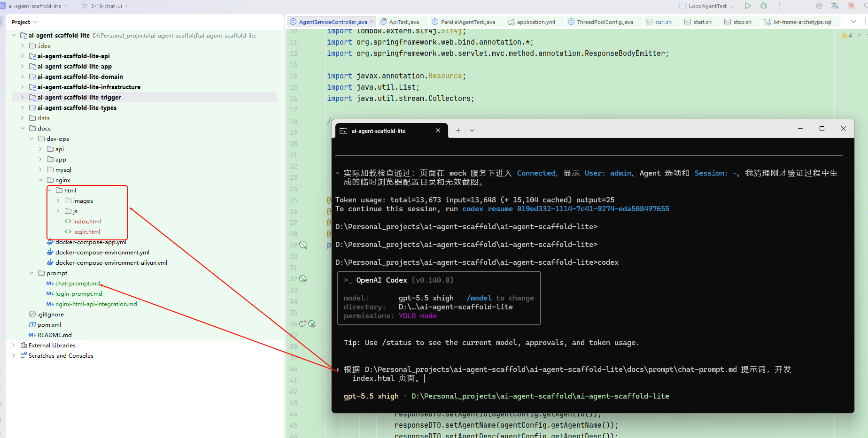
Task: Expand the ai-agent-scaffold-lite-api module
Action: (x=22, y=56)
